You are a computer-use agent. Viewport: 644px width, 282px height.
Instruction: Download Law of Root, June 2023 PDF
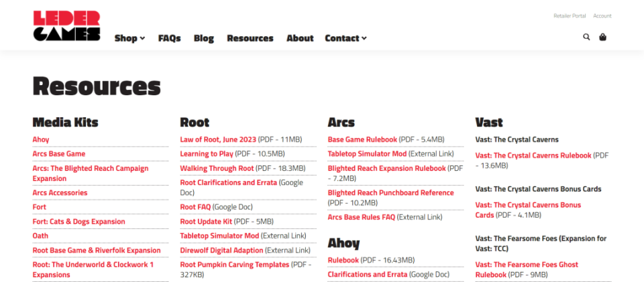(218, 140)
